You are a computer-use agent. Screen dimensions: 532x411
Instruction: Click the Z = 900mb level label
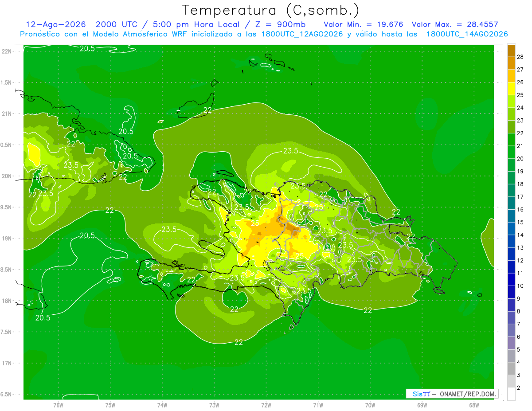tap(279, 24)
